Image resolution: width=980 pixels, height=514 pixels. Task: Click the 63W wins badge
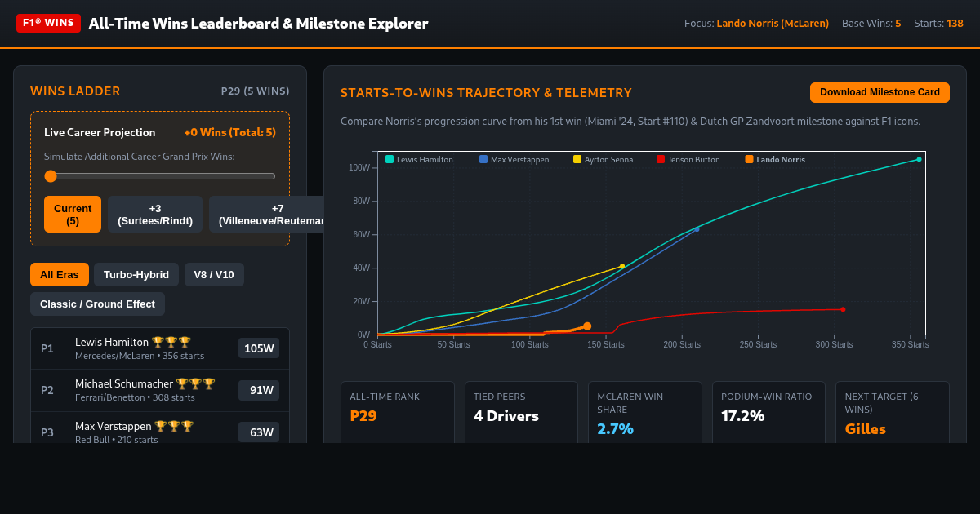pos(259,432)
